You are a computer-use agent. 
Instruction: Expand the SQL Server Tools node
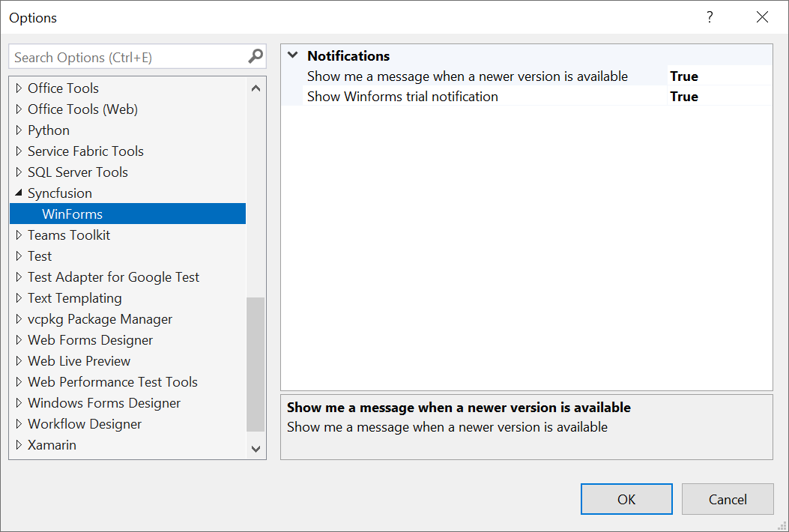click(19, 172)
